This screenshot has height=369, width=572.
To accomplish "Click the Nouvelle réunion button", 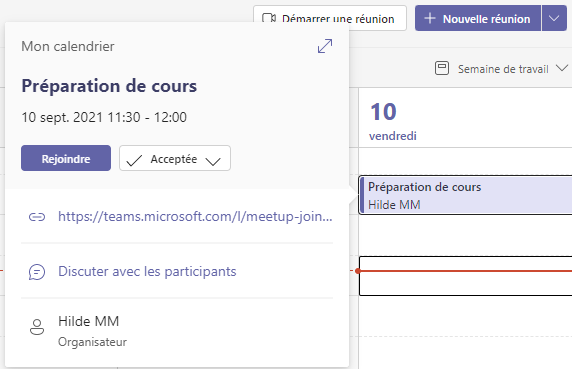I will pyautogui.click(x=478, y=18).
